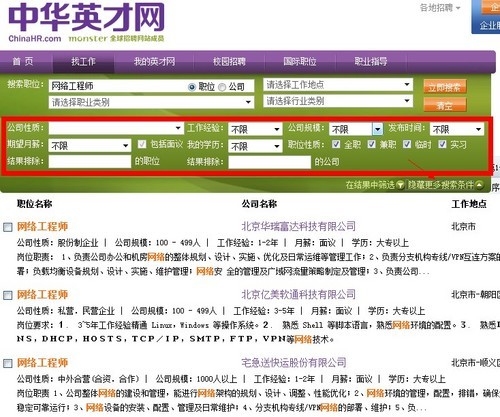500x417 pixels.
Task: Expand the 各地招聘 menu at top
Action: pos(440,7)
